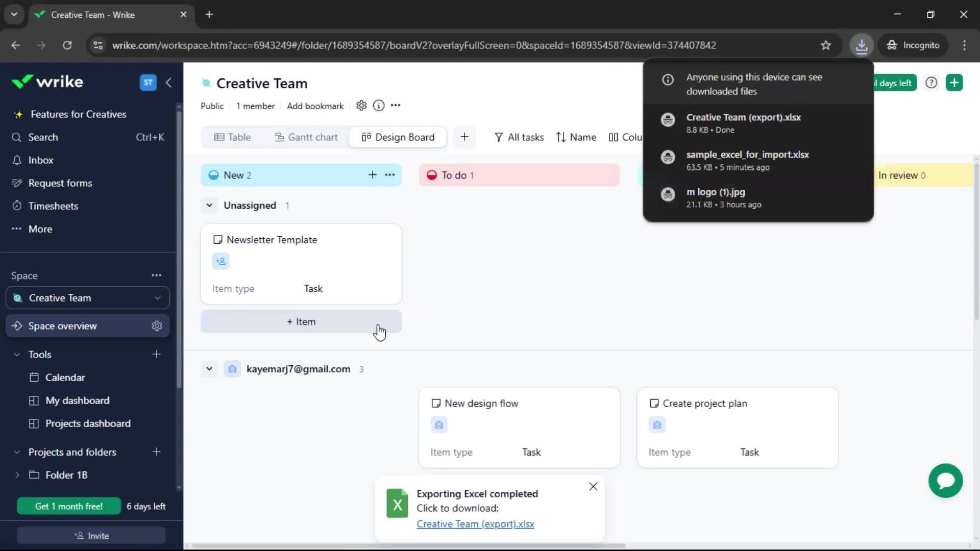The width and height of the screenshot is (980, 551).
Task: Open Space section options ellipsis
Action: tap(156, 275)
